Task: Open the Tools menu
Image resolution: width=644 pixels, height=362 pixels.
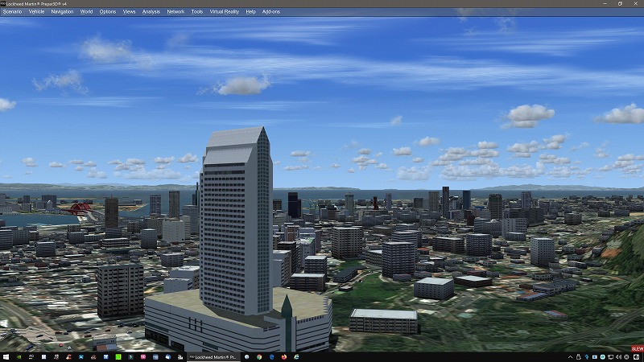Action: tap(196, 11)
